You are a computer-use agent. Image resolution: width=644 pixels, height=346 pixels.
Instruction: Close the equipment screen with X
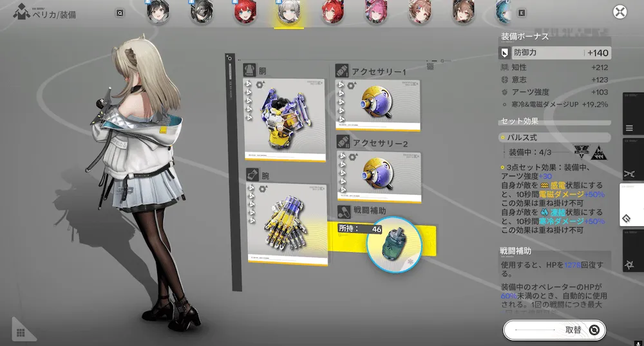tap(620, 12)
